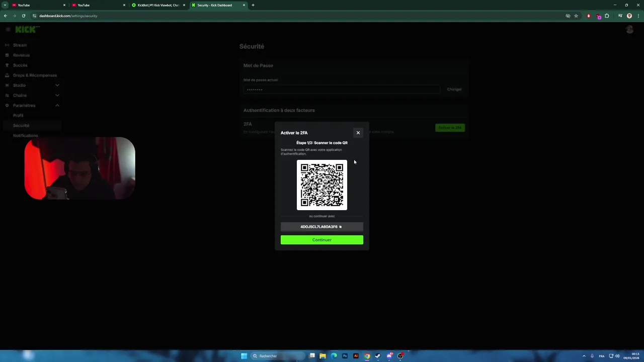This screenshot has height=362, width=644.
Task: Open Illustrator from the taskbar
Action: click(x=356, y=356)
